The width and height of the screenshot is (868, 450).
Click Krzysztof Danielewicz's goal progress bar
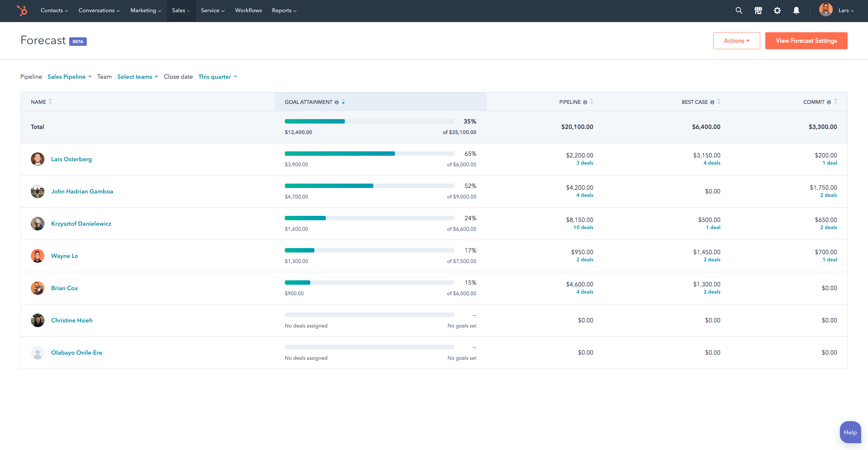pos(369,218)
